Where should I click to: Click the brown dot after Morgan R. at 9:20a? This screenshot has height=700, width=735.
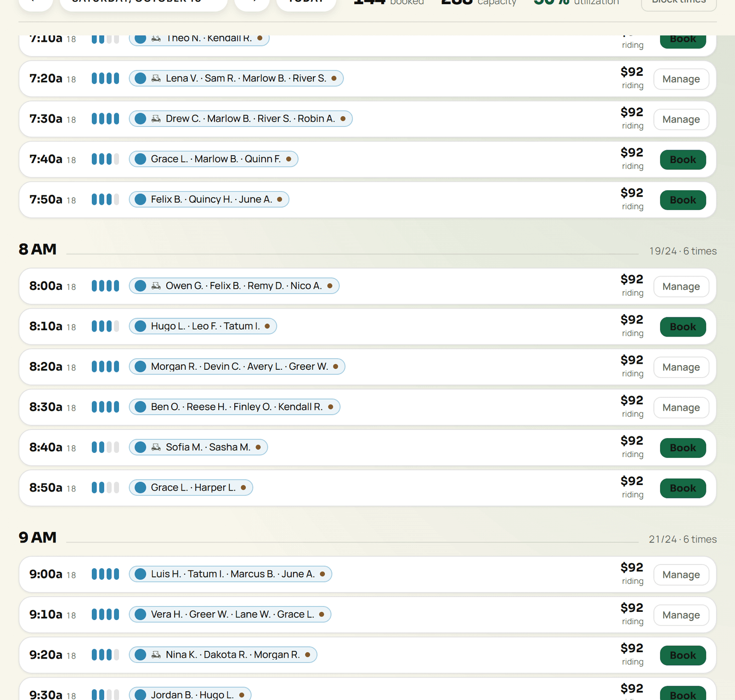tap(307, 655)
